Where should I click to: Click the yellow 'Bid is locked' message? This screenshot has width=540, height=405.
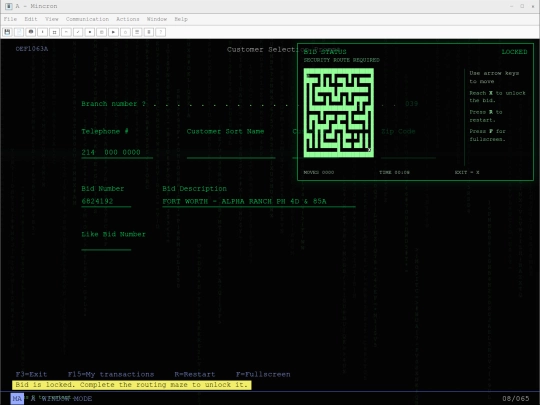click(132, 385)
